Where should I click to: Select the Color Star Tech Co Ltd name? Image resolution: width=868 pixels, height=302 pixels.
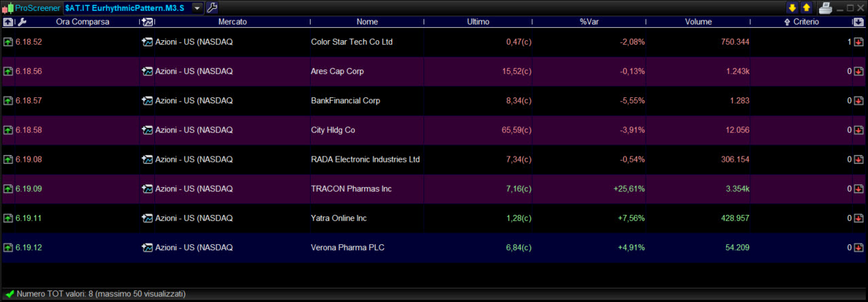tap(351, 42)
